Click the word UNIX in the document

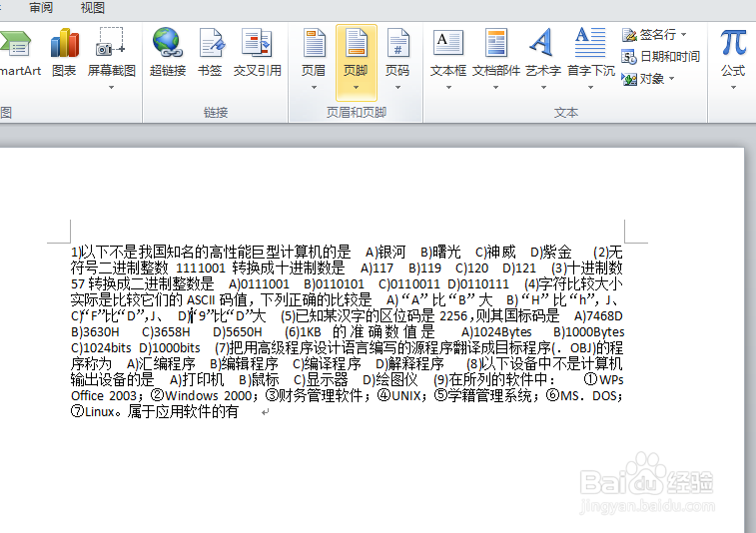coord(406,395)
